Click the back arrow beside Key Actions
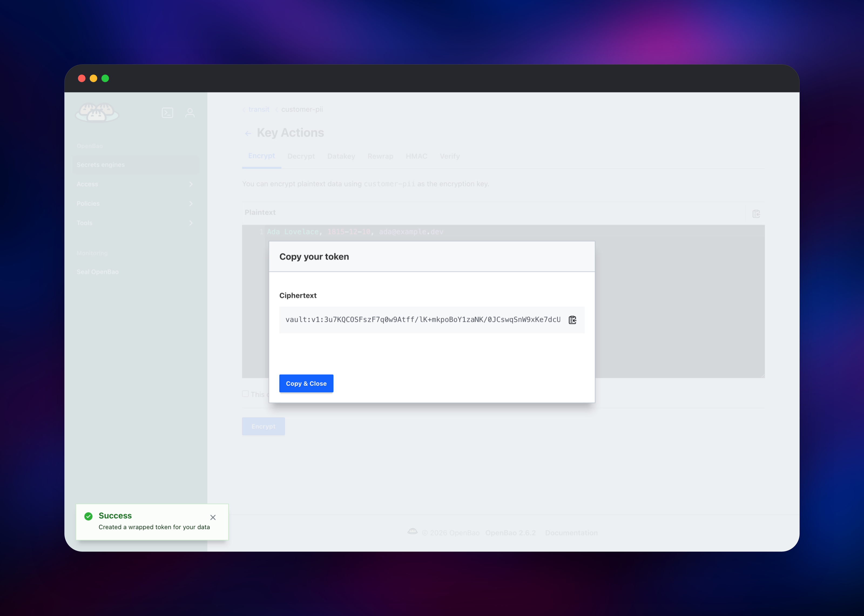Image resolution: width=864 pixels, height=616 pixels. click(248, 133)
